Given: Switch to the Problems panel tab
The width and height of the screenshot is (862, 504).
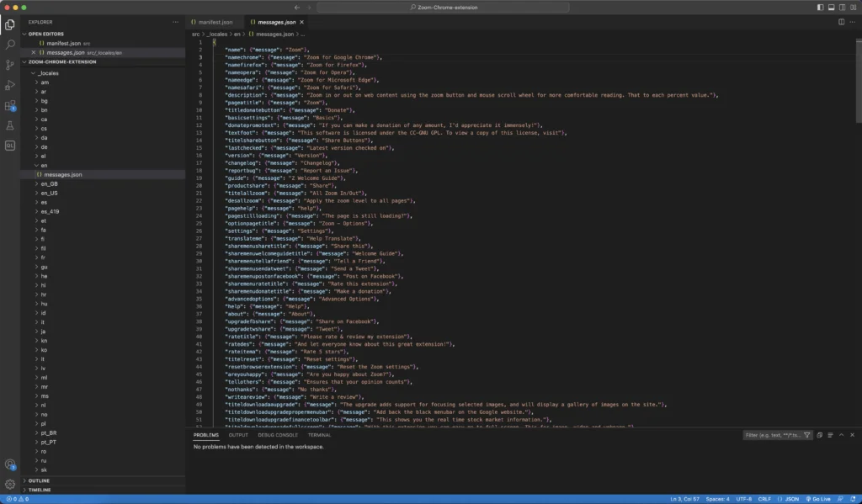Looking at the screenshot, I should tap(205, 435).
